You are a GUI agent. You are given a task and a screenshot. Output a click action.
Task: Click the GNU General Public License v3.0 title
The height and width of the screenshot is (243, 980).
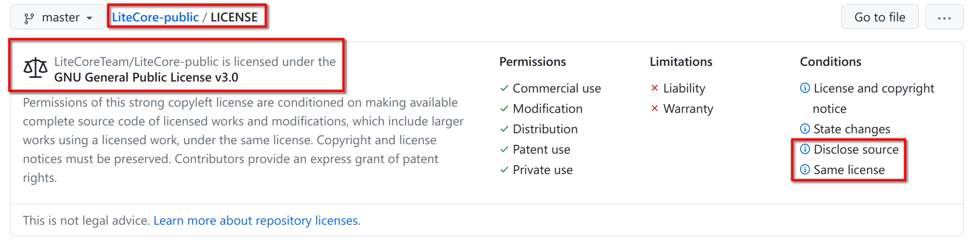tap(146, 77)
